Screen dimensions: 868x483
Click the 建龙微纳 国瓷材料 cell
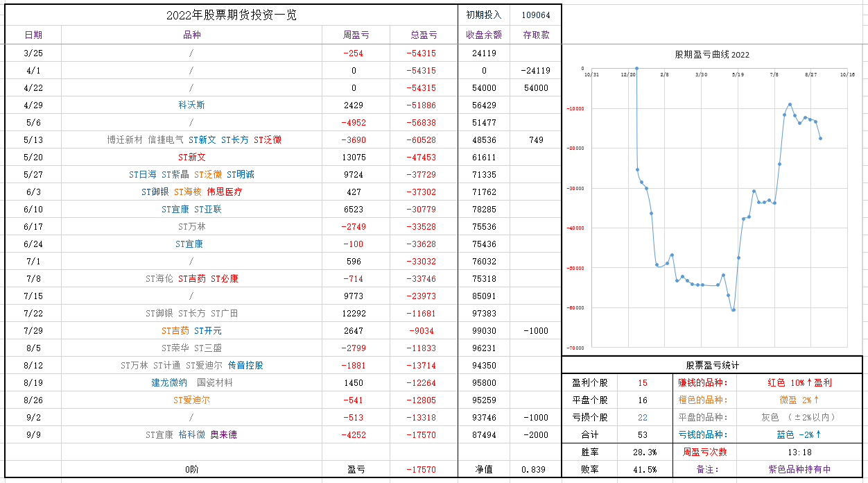(x=191, y=383)
